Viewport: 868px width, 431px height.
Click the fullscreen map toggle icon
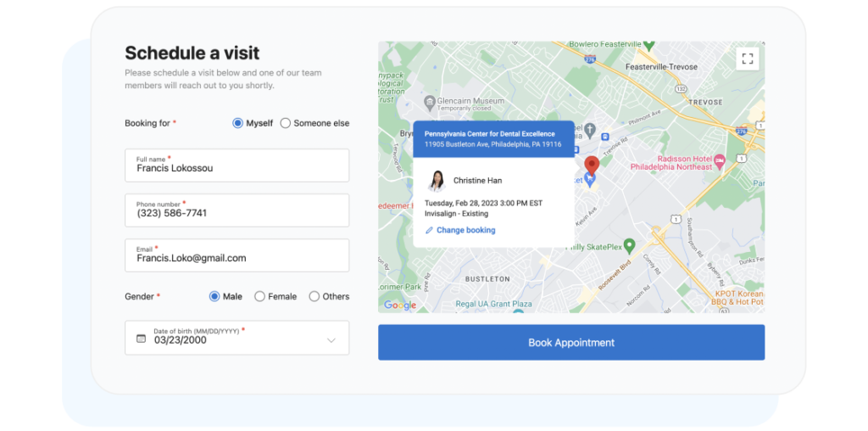pyautogui.click(x=747, y=59)
